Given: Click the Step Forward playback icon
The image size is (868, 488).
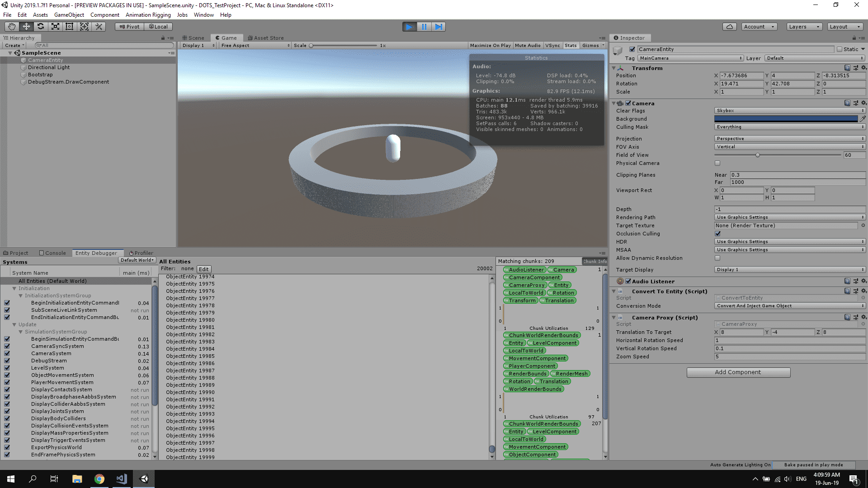Looking at the screenshot, I should tap(439, 26).
